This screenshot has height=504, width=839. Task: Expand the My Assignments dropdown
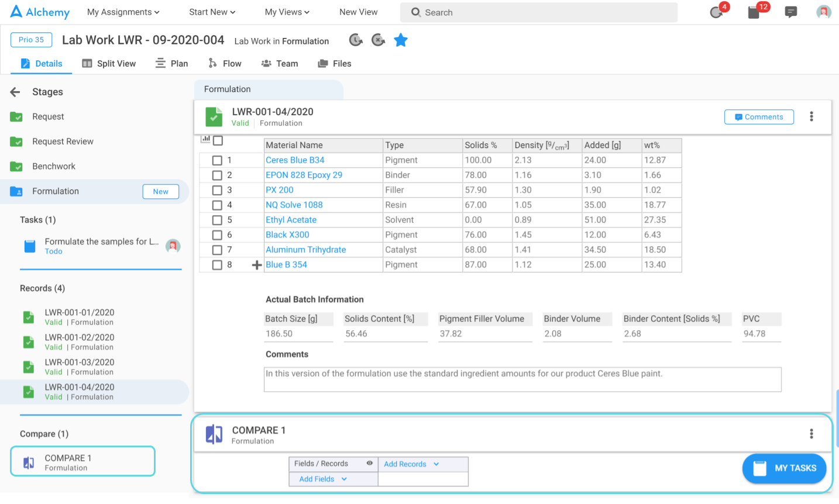[x=123, y=12]
